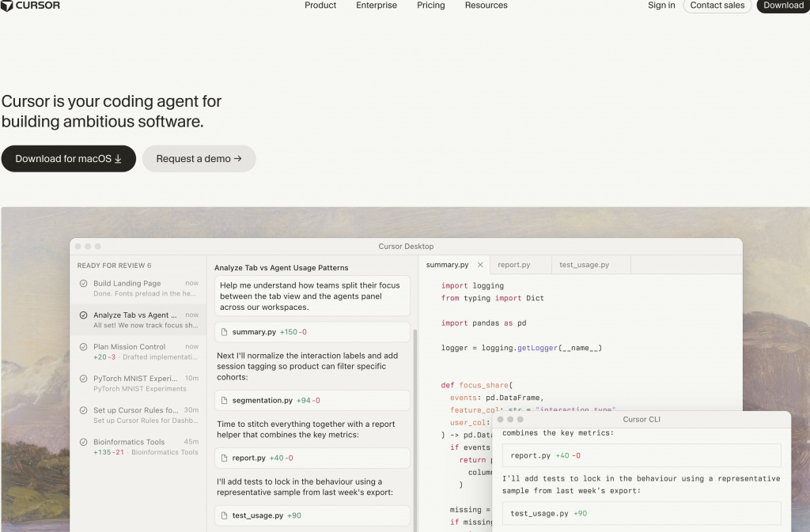This screenshot has height=532, width=810.
Task: Open the Enterprise menu
Action: pos(377,6)
